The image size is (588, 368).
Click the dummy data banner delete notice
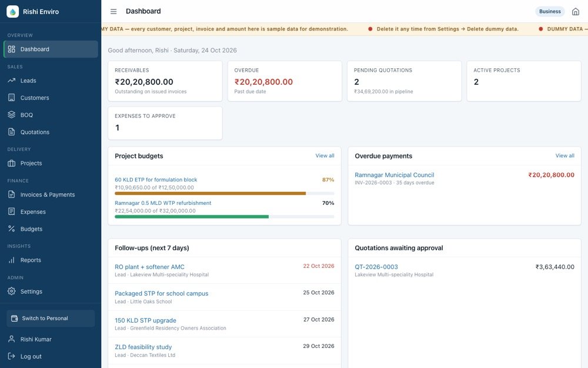(447, 29)
